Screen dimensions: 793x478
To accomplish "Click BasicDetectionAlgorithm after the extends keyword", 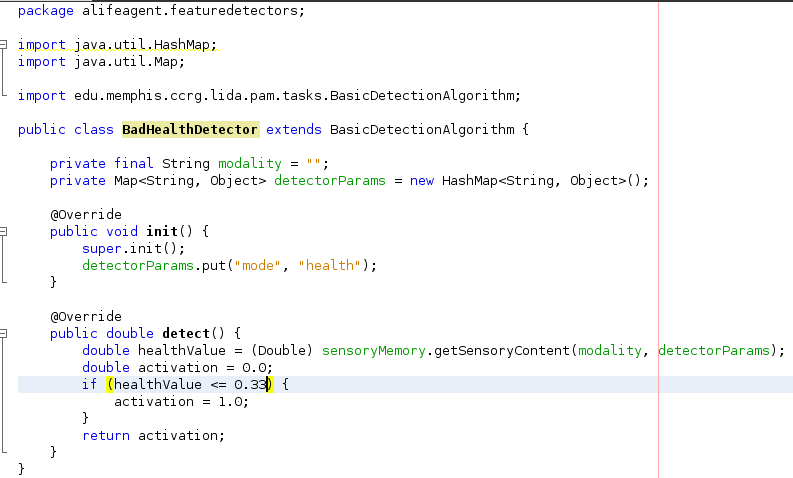I will (422, 129).
